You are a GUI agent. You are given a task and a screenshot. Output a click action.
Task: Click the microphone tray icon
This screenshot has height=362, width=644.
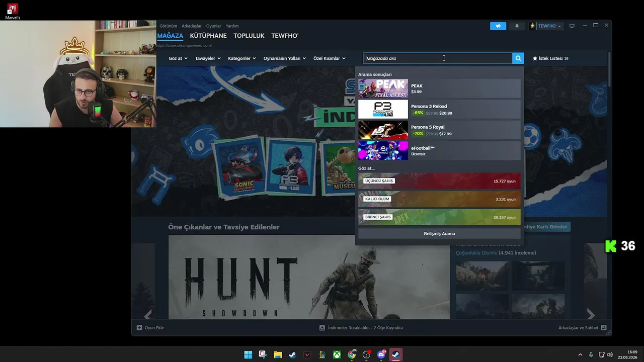(591, 355)
